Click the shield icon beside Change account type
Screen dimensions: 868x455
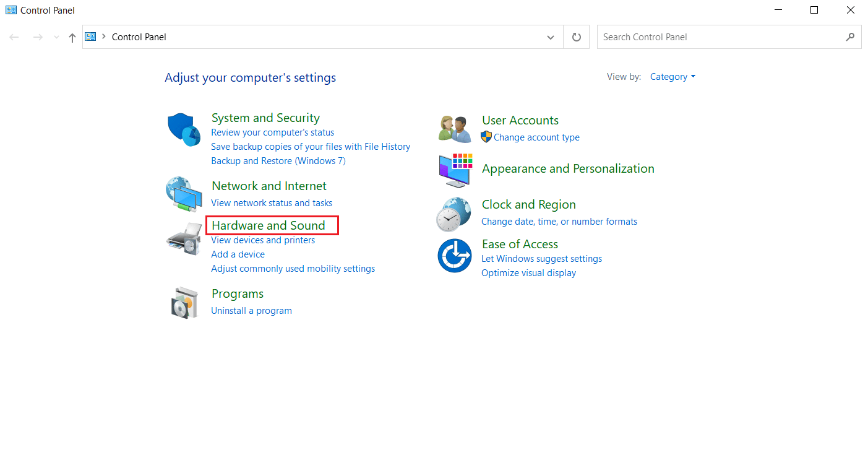tap(486, 137)
